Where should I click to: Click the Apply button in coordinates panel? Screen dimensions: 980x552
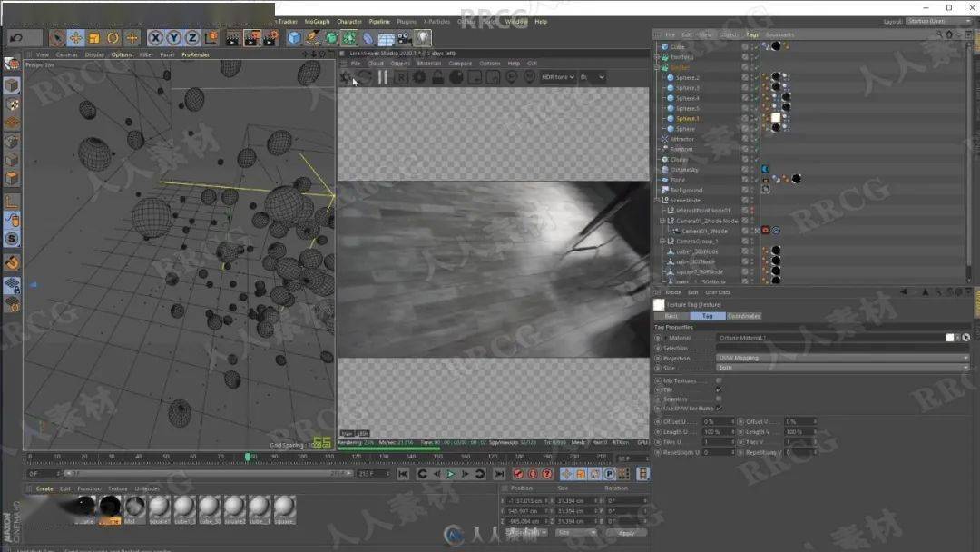626,533
